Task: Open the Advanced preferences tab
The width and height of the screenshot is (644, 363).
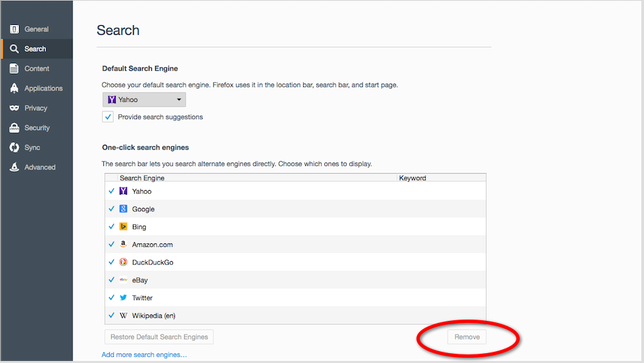Action: [37, 167]
